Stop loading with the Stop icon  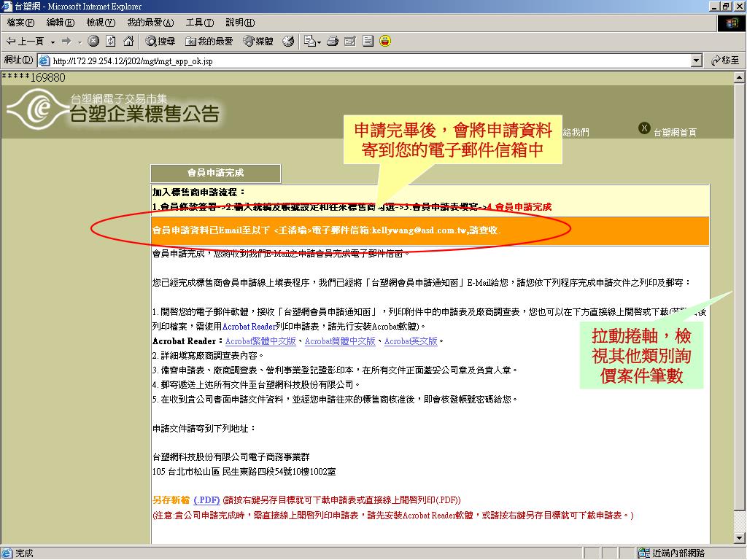point(93,42)
